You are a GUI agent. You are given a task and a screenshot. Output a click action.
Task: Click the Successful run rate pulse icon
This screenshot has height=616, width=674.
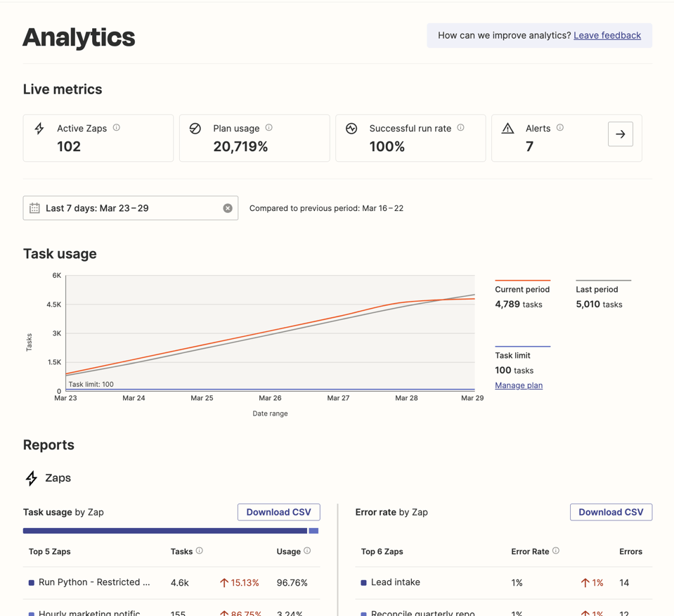(351, 129)
